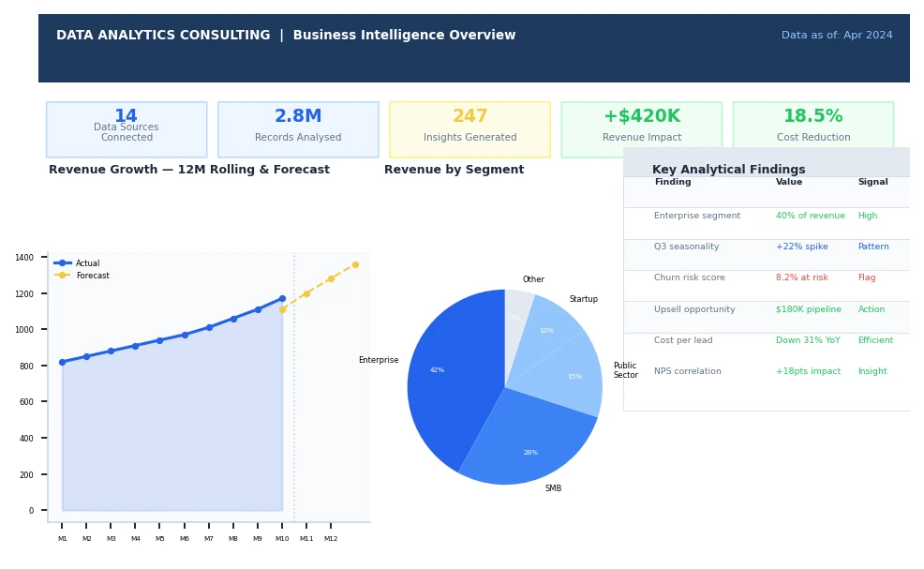Click the "Pattern" signal label

coord(873,247)
